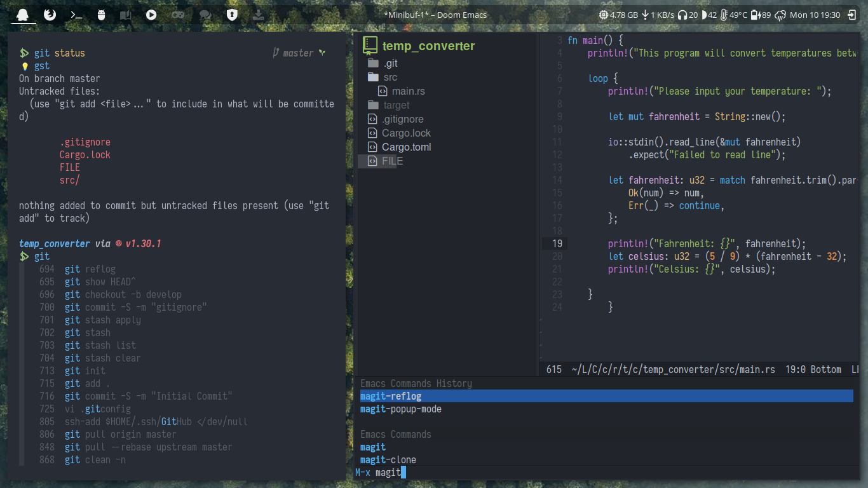This screenshot has width=868, height=488.
Task: Click the network download arrow icon
Action: click(645, 15)
